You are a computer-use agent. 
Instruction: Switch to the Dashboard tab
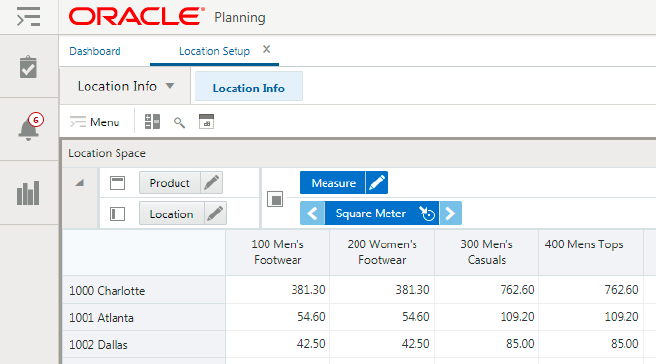[x=95, y=51]
